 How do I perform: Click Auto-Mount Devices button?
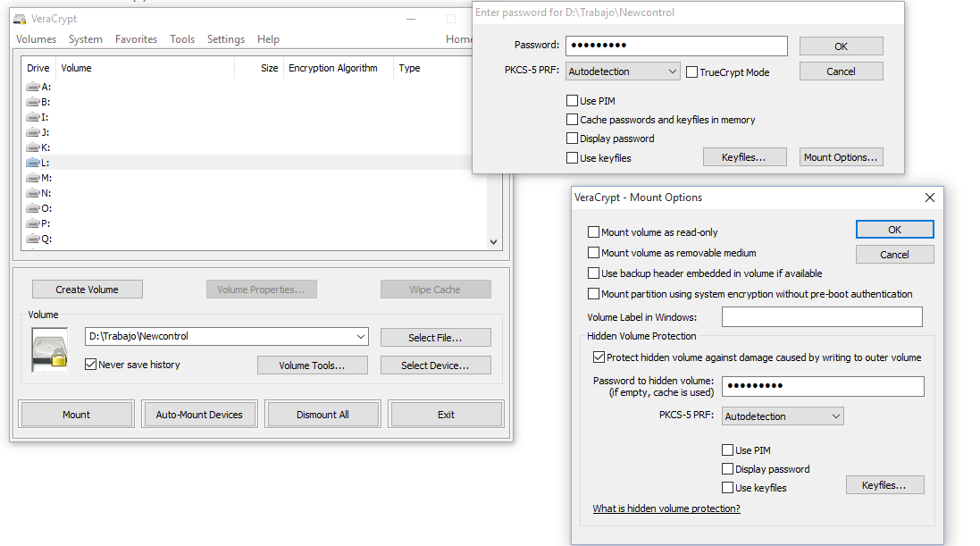tap(199, 414)
